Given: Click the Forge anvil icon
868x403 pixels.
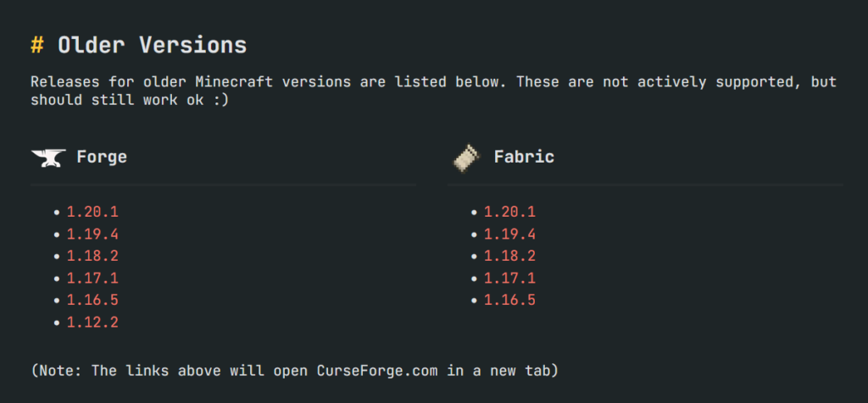Looking at the screenshot, I should (48, 157).
